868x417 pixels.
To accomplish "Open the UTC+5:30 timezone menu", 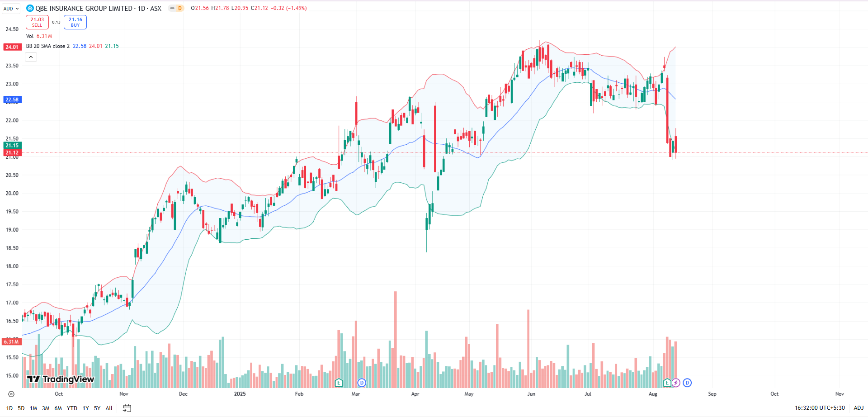I will (820, 408).
